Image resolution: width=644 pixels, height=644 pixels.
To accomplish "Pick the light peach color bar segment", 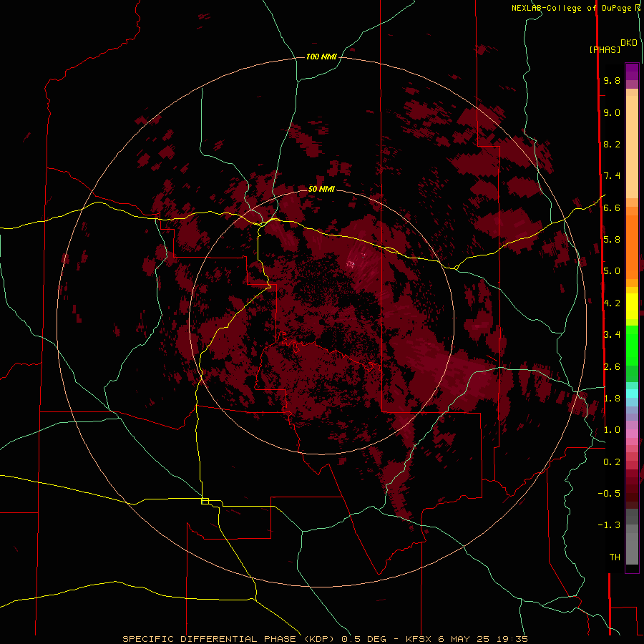I will [632, 147].
